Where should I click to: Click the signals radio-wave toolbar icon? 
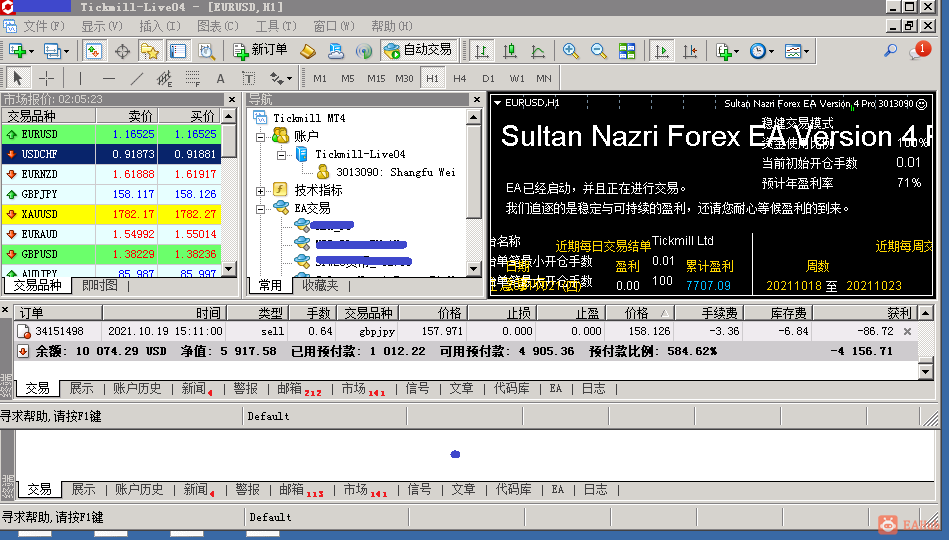click(364, 51)
